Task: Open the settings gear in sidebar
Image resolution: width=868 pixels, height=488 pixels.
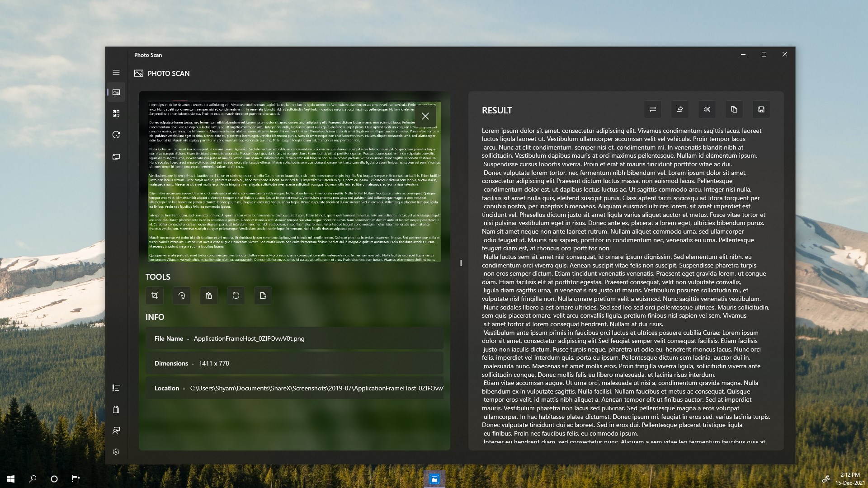Action: (x=116, y=452)
